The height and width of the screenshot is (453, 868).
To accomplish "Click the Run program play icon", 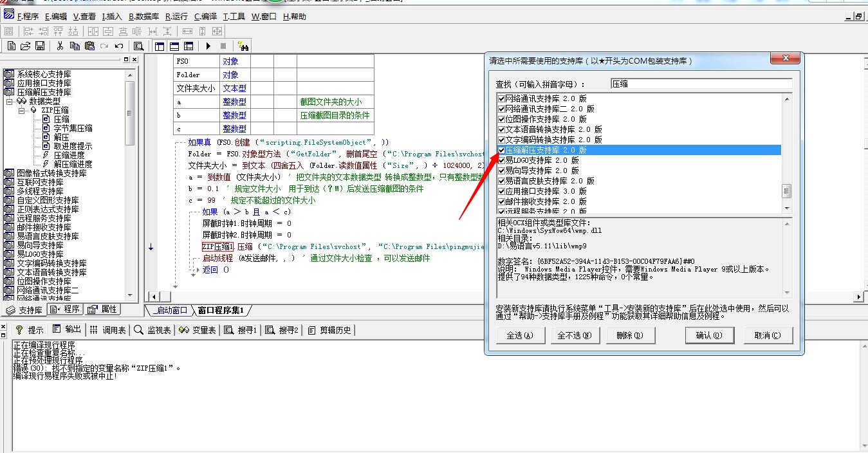I will 208,46.
